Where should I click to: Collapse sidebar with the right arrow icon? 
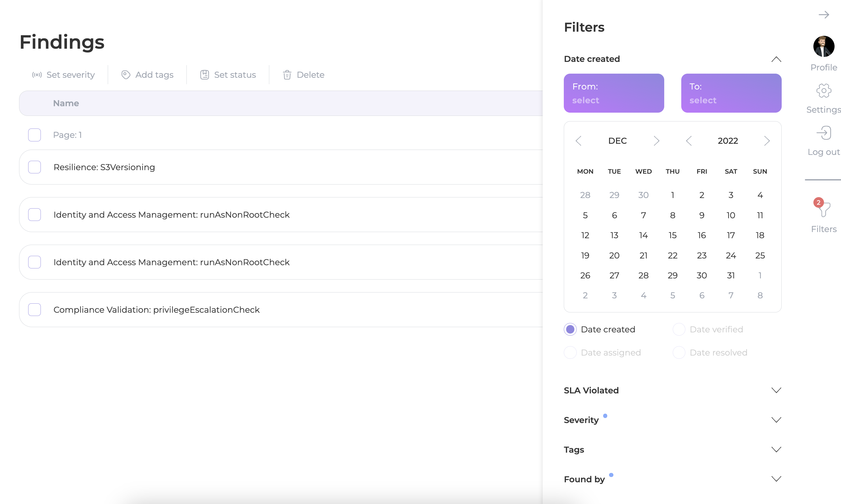[x=824, y=15]
